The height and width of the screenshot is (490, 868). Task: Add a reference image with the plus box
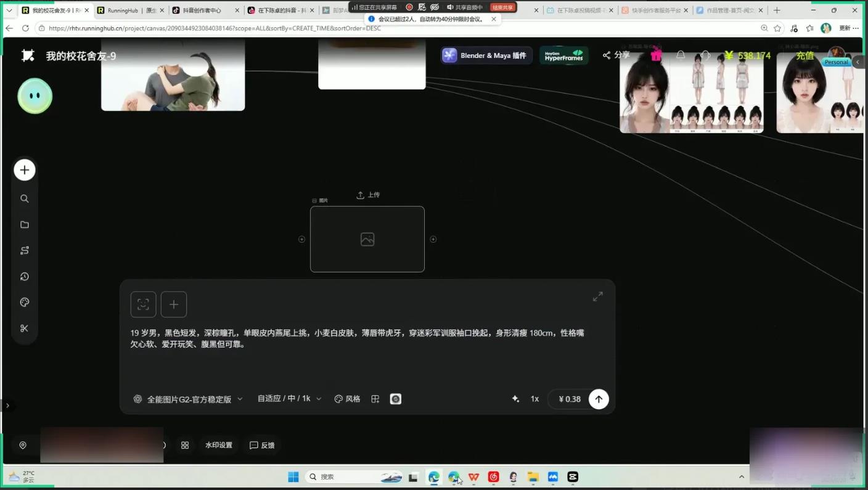coord(174,304)
